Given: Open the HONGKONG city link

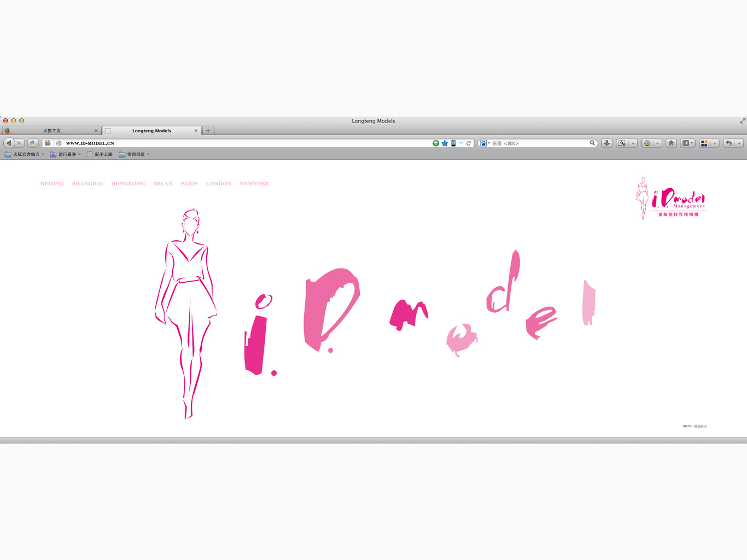Looking at the screenshot, I should [128, 184].
